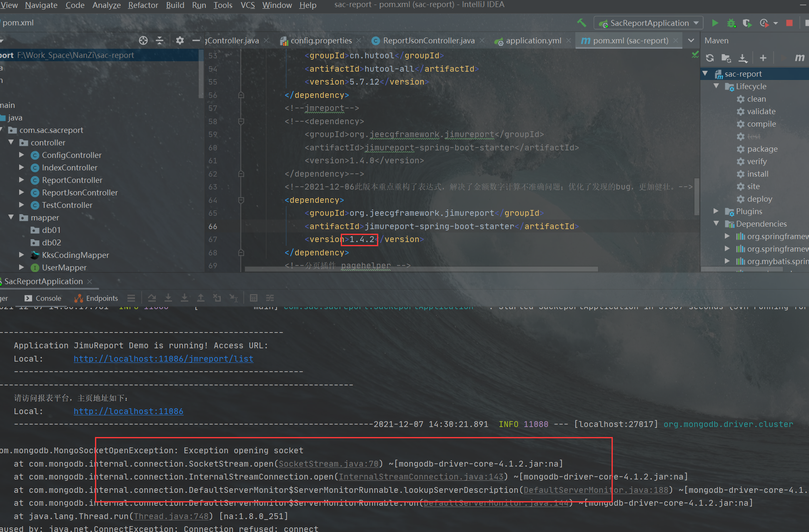Screen dimensions: 809x532
Task: Add Maven project plus icon
Action: (x=763, y=58)
